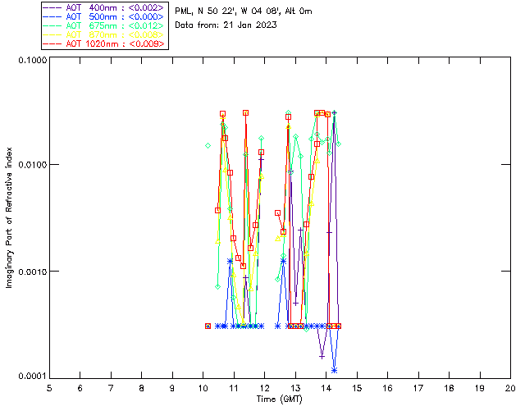Click the x-axis tick label 7

pyautogui.click(x=111, y=388)
